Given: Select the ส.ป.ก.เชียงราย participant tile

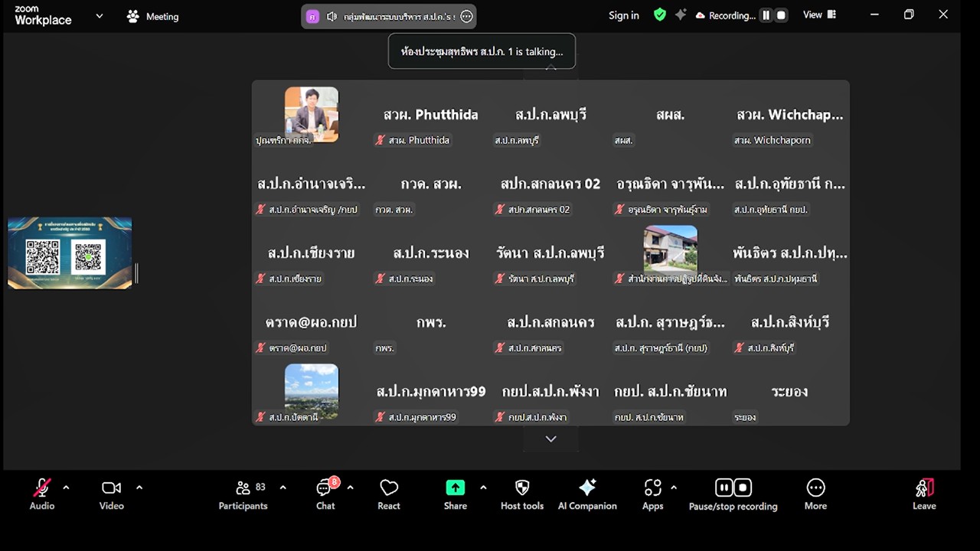Looking at the screenshot, I should tap(312, 253).
